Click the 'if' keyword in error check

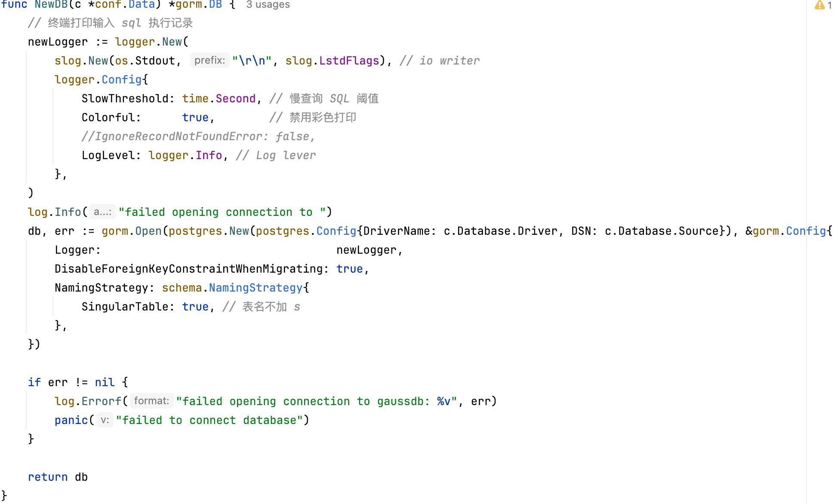(x=34, y=382)
